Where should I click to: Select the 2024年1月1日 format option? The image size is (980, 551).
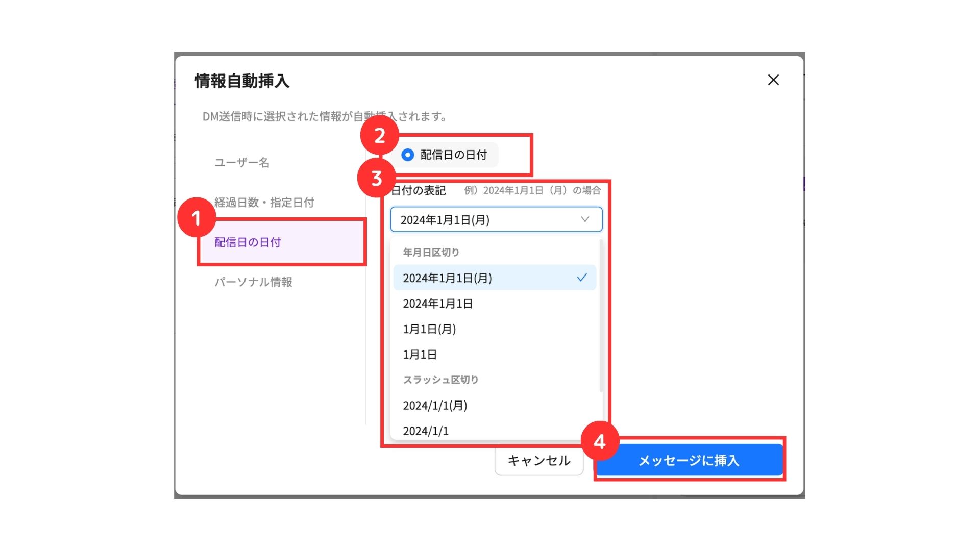point(437,304)
